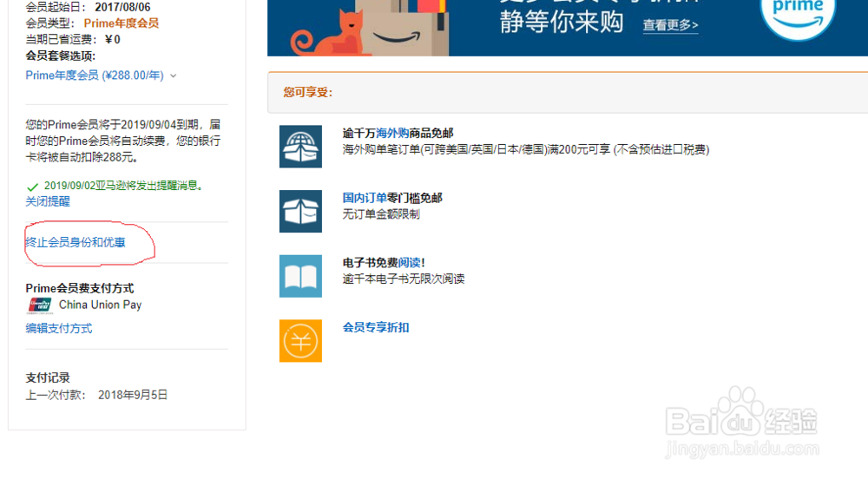The image size is (868, 479).
Task: Open the 阅读 link in e-book benefit
Action: coord(409,263)
